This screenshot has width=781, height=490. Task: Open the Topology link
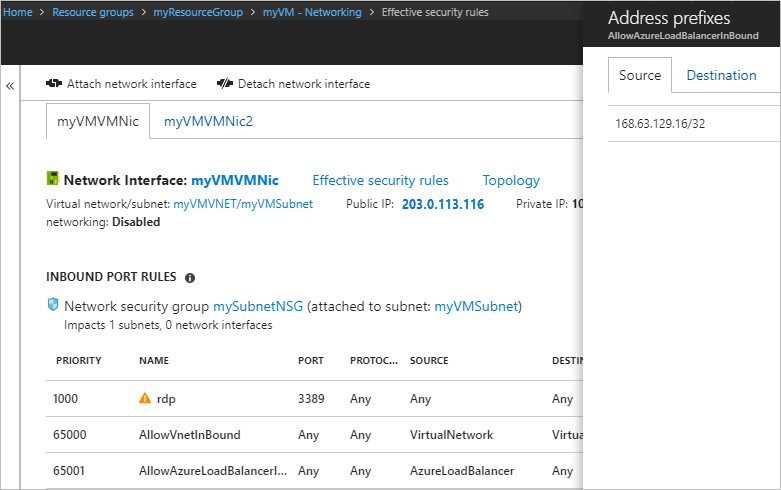pos(511,180)
